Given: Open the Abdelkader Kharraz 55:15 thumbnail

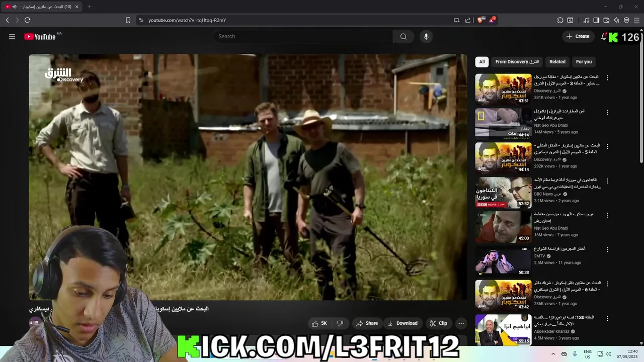Looking at the screenshot, I should point(503,330).
